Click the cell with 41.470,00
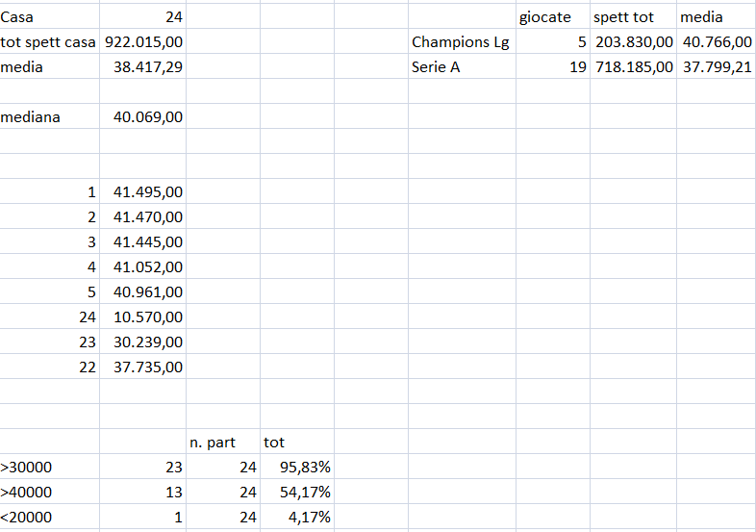This screenshot has height=532, width=756. [x=142, y=217]
